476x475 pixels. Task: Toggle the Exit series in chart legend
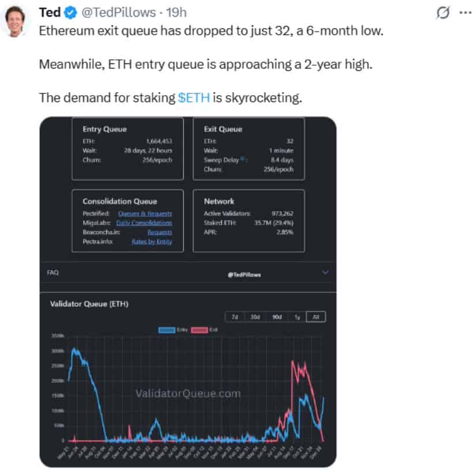200,329
